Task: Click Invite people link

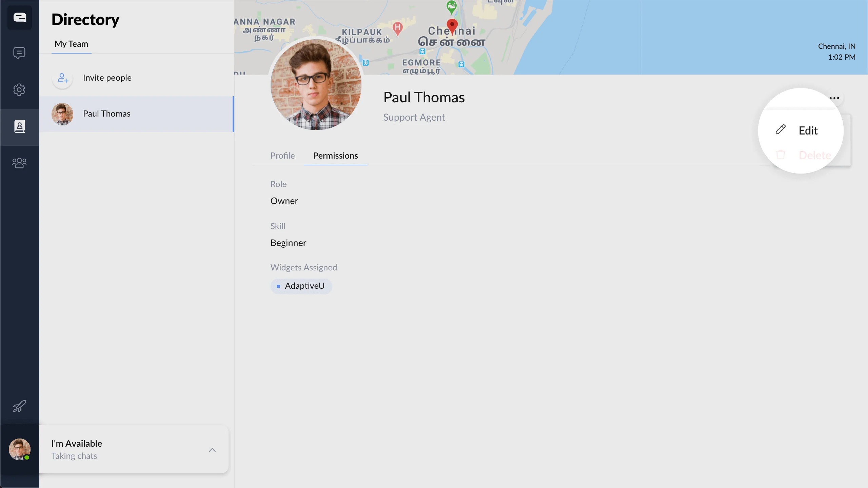Action: coord(107,78)
